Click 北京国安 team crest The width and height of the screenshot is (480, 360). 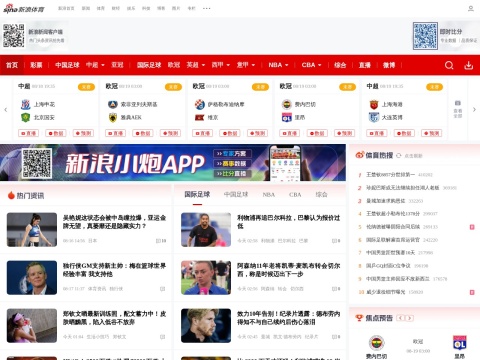pyautogui.click(x=25, y=117)
